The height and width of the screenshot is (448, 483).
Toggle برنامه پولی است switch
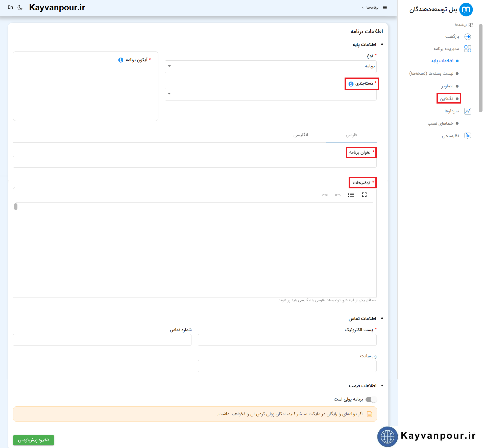pyautogui.click(x=371, y=399)
